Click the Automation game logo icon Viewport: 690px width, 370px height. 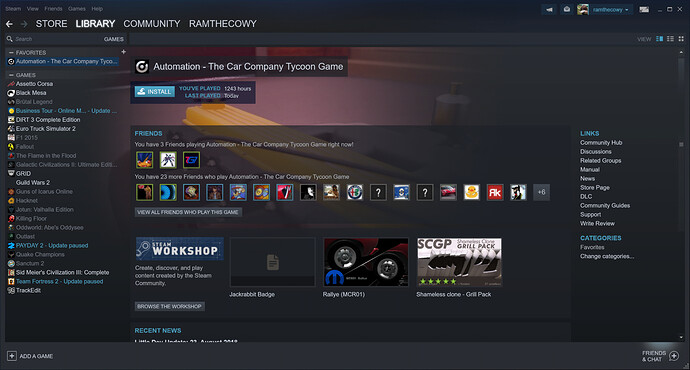[x=142, y=67]
